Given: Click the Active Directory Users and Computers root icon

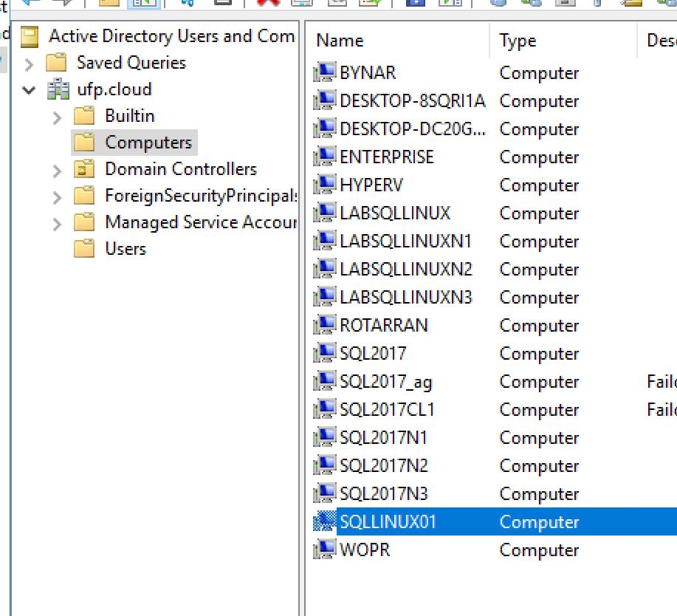Looking at the screenshot, I should 30,36.
